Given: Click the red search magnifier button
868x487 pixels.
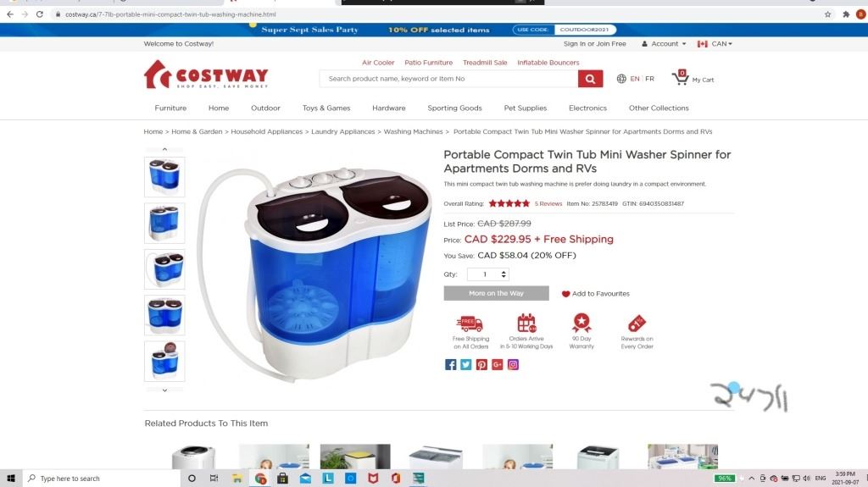Looking at the screenshot, I should pyautogui.click(x=590, y=79).
